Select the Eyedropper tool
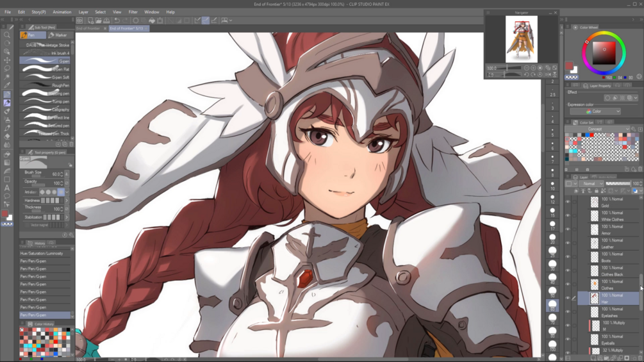The height and width of the screenshot is (362, 644). 7,85
